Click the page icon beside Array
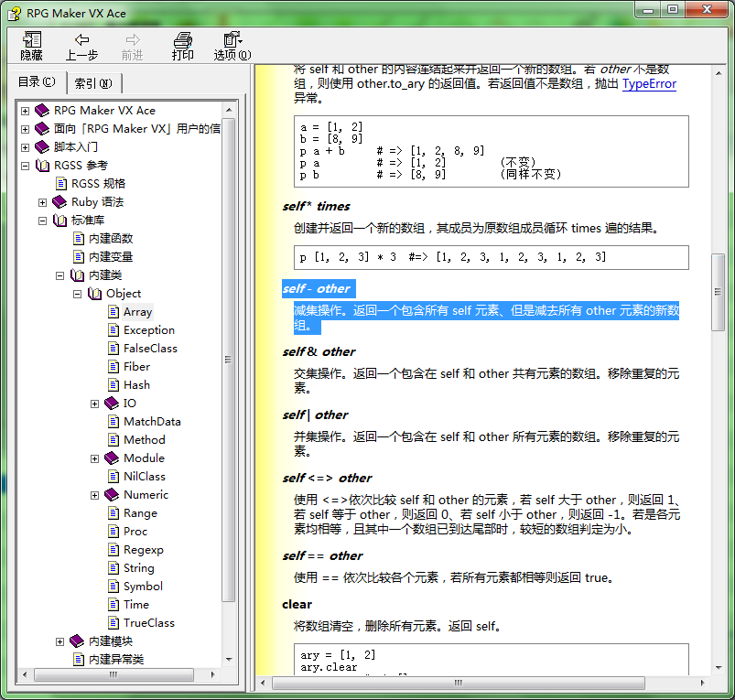 (x=113, y=312)
